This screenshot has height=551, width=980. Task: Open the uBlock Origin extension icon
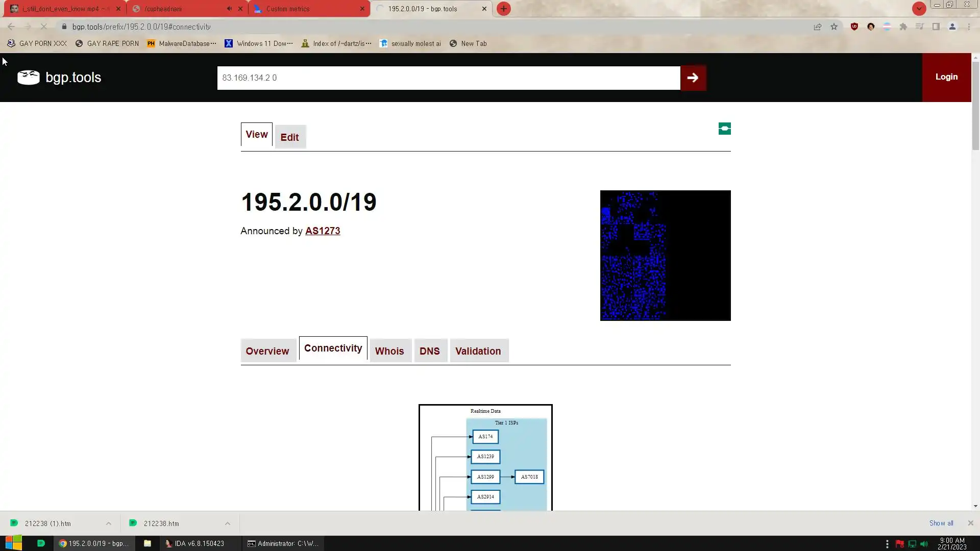(x=854, y=27)
